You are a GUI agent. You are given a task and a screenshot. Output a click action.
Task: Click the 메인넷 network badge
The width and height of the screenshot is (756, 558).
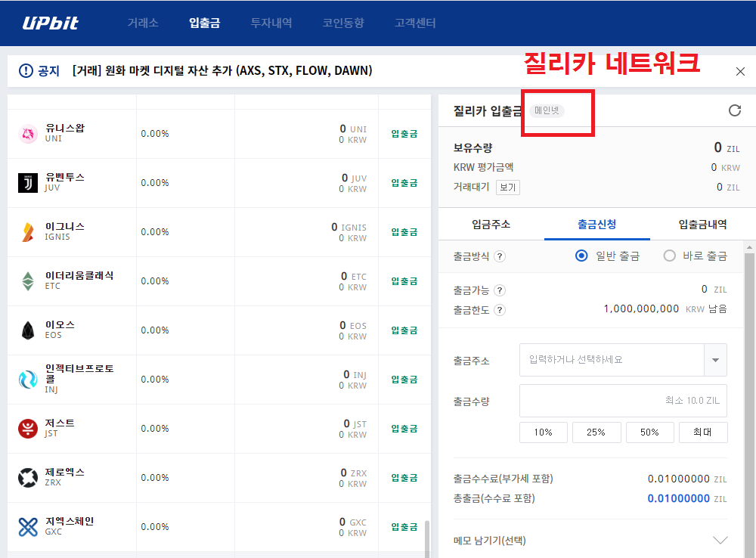547,111
